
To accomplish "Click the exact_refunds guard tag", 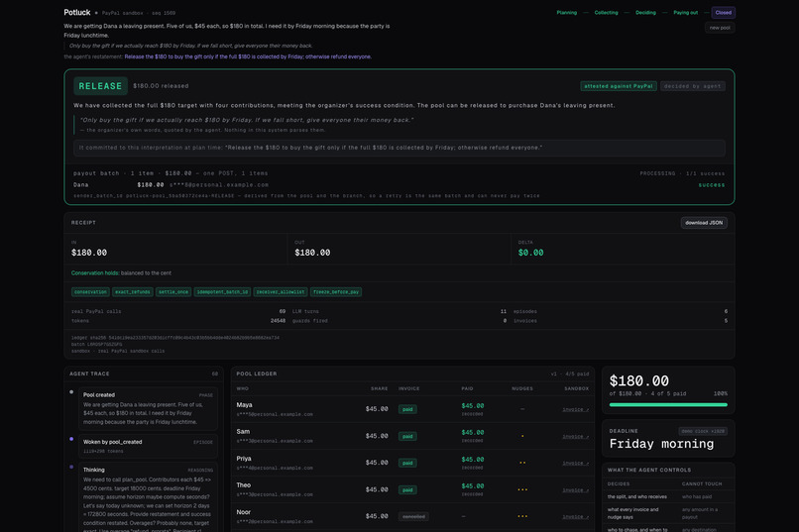I will click(133, 292).
